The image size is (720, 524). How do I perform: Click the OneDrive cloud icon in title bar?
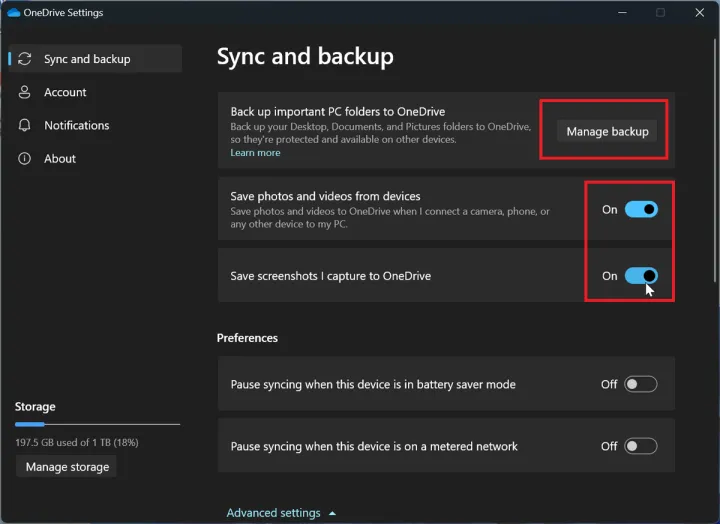tap(13, 13)
